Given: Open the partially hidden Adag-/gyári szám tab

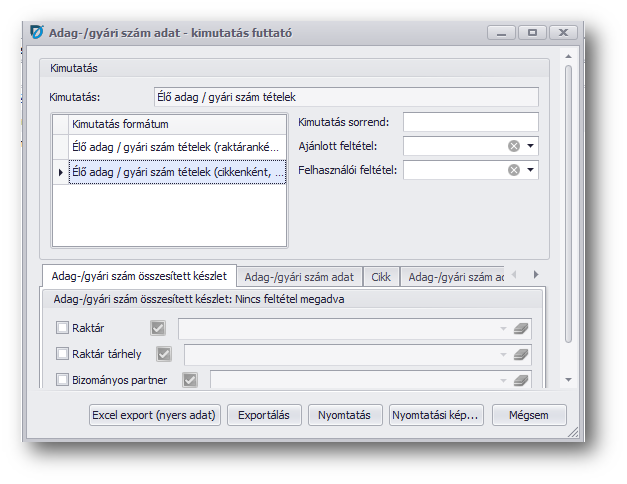Looking at the screenshot, I should (x=453, y=277).
